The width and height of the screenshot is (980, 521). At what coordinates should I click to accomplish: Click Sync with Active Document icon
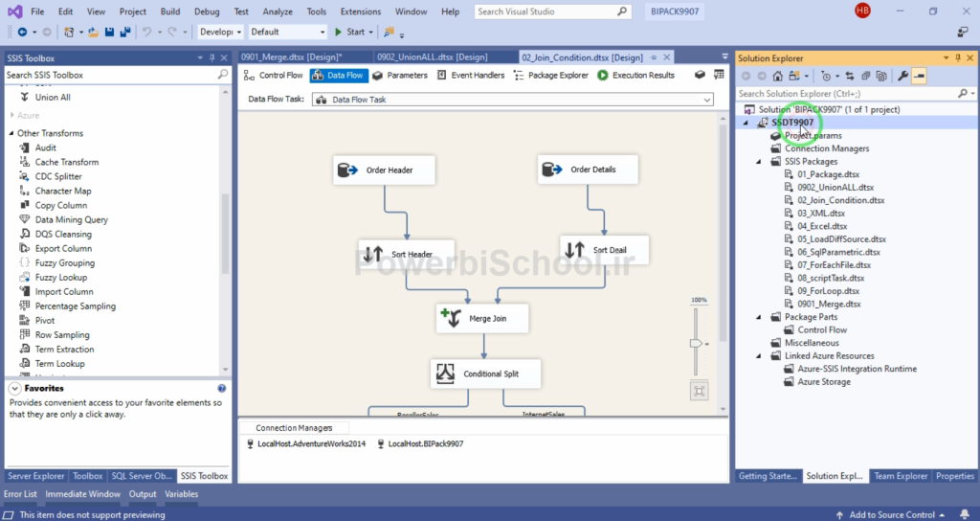[x=852, y=76]
